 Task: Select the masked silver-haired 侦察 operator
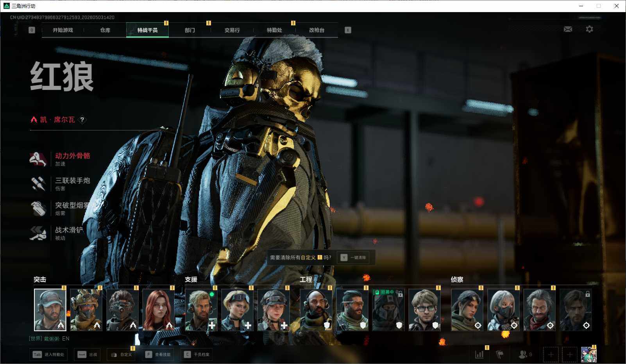pos(503,310)
